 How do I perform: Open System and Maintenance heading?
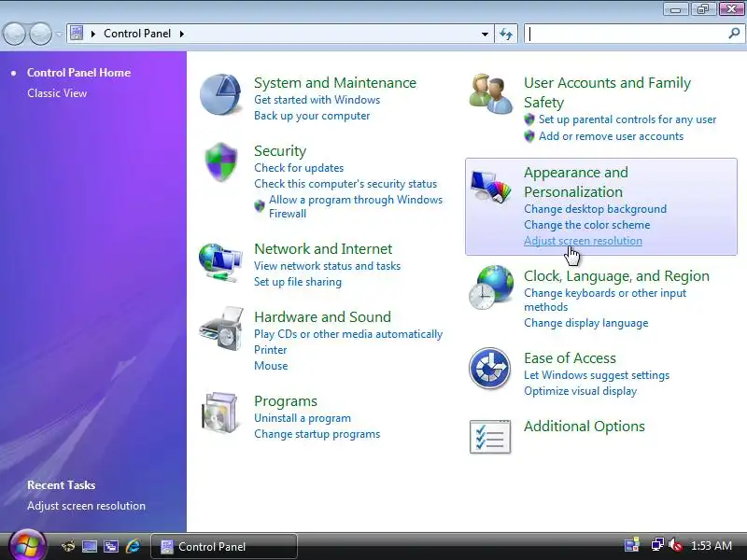tap(335, 83)
